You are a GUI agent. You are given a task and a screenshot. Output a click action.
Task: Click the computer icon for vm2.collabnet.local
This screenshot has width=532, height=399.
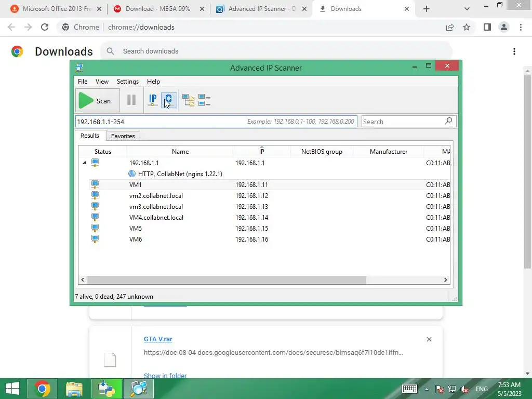(x=95, y=195)
